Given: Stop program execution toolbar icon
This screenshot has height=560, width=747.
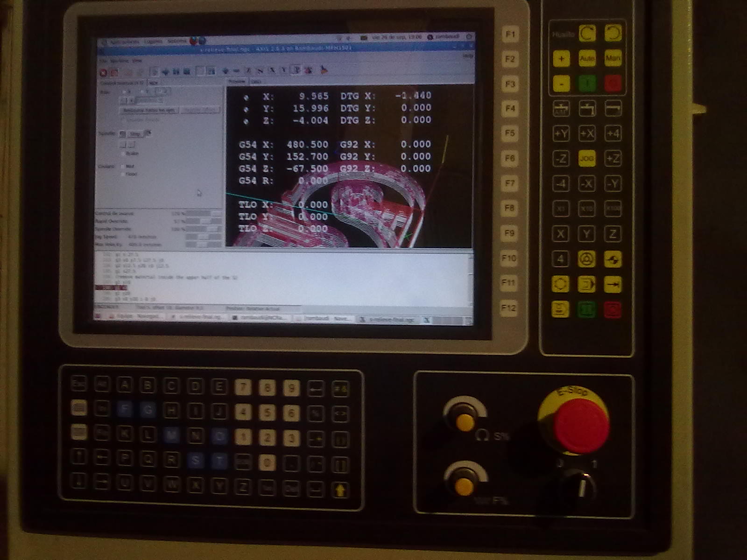Looking at the screenshot, I should (x=187, y=72).
